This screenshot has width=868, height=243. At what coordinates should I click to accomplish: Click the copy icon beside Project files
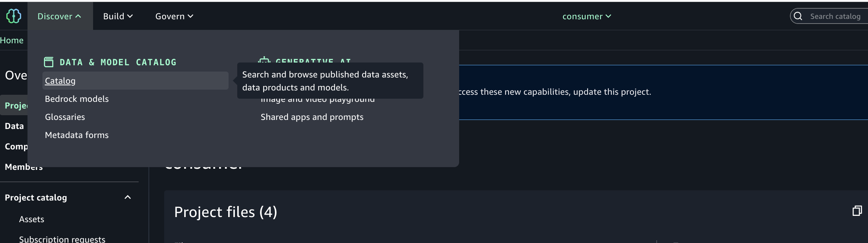[857, 211]
